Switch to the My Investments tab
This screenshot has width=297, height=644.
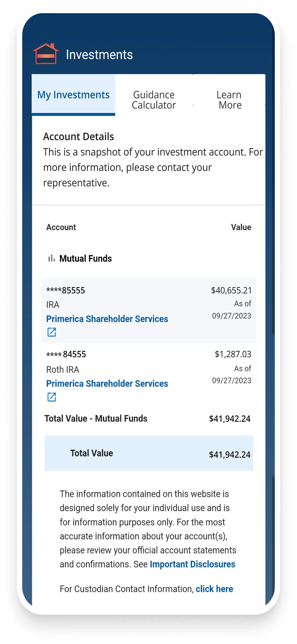73,95
